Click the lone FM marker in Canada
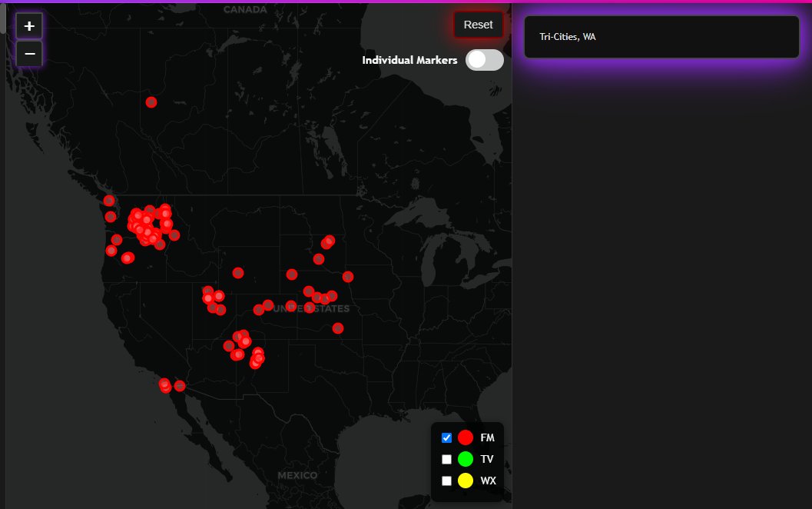This screenshot has width=812, height=509. tap(151, 102)
